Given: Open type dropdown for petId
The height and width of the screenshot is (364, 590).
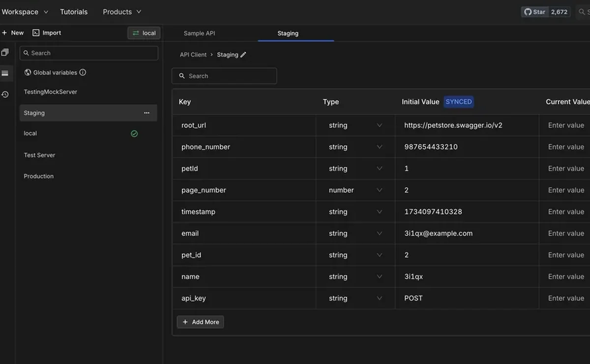Looking at the screenshot, I should tap(355, 168).
